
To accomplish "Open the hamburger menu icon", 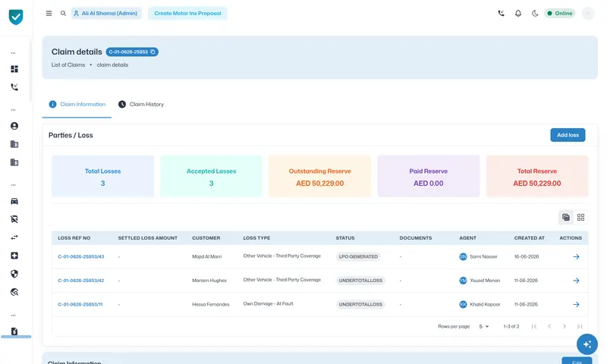I will [49, 13].
